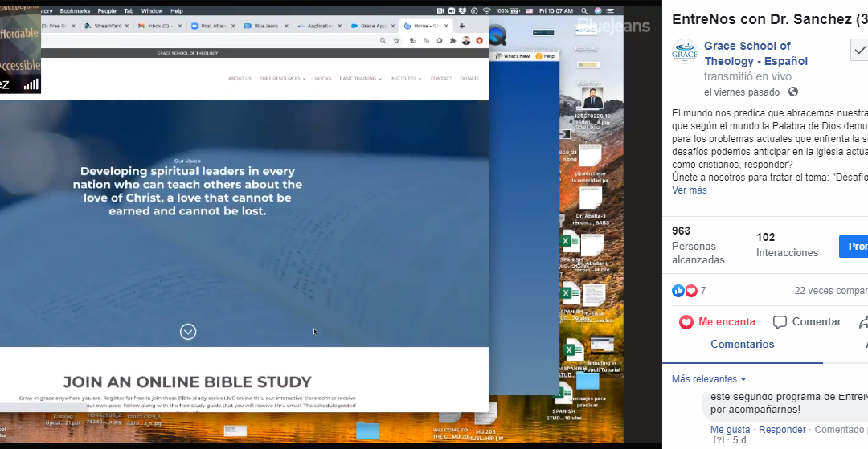Click the Comentar button
Image resolution: width=868 pixels, height=449 pixels.
807,322
